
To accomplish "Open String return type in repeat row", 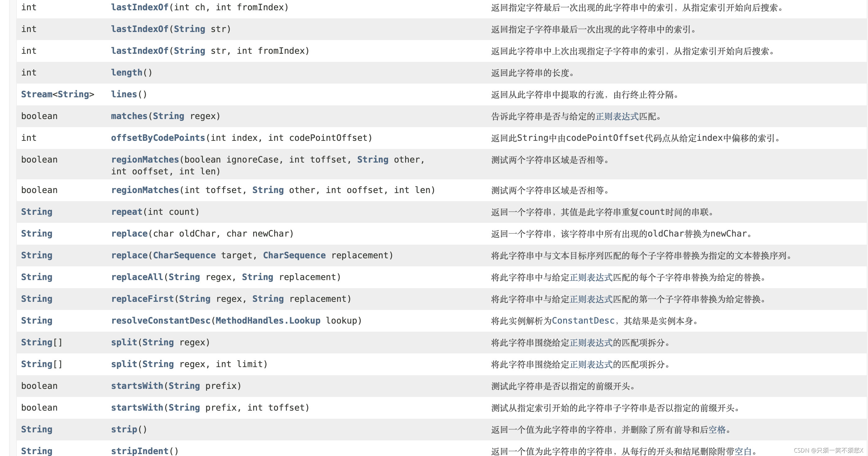I will click(36, 212).
